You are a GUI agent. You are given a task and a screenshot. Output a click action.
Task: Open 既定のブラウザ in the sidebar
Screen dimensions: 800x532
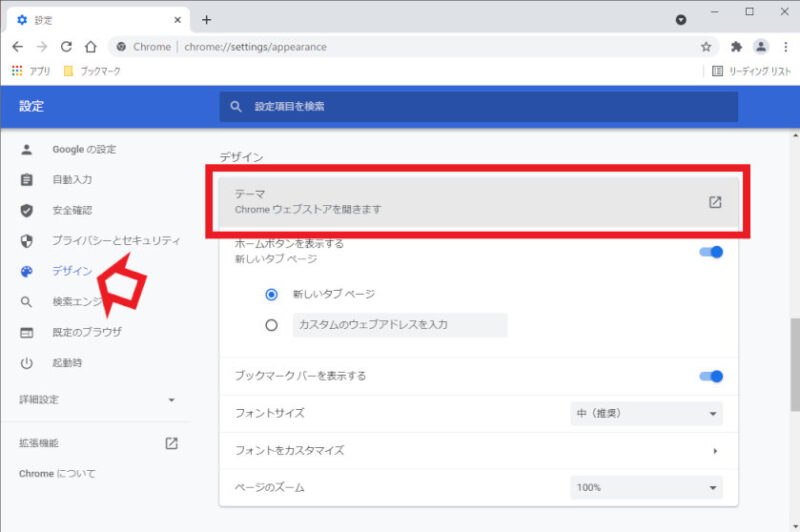87,332
